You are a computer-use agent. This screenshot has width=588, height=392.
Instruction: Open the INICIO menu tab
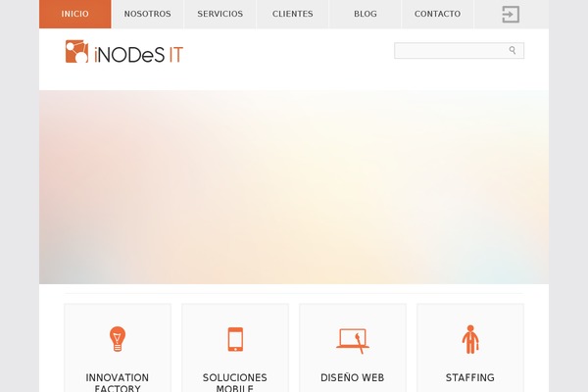(x=75, y=14)
